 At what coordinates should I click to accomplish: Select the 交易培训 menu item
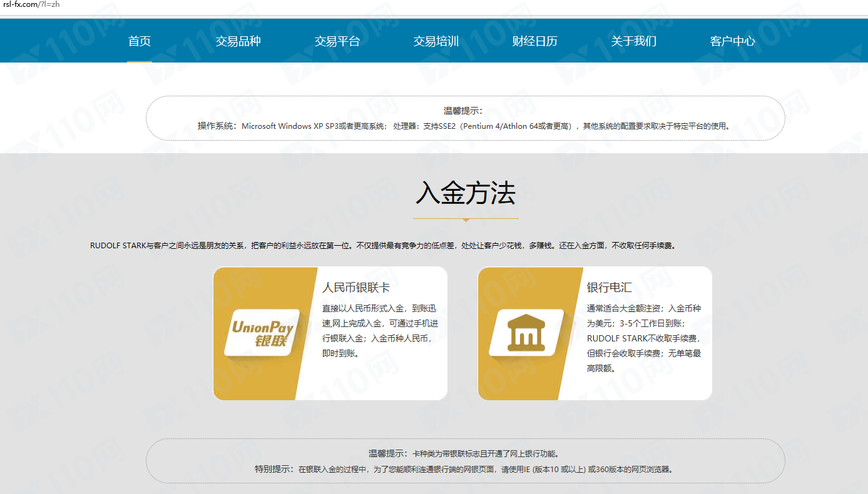click(436, 41)
